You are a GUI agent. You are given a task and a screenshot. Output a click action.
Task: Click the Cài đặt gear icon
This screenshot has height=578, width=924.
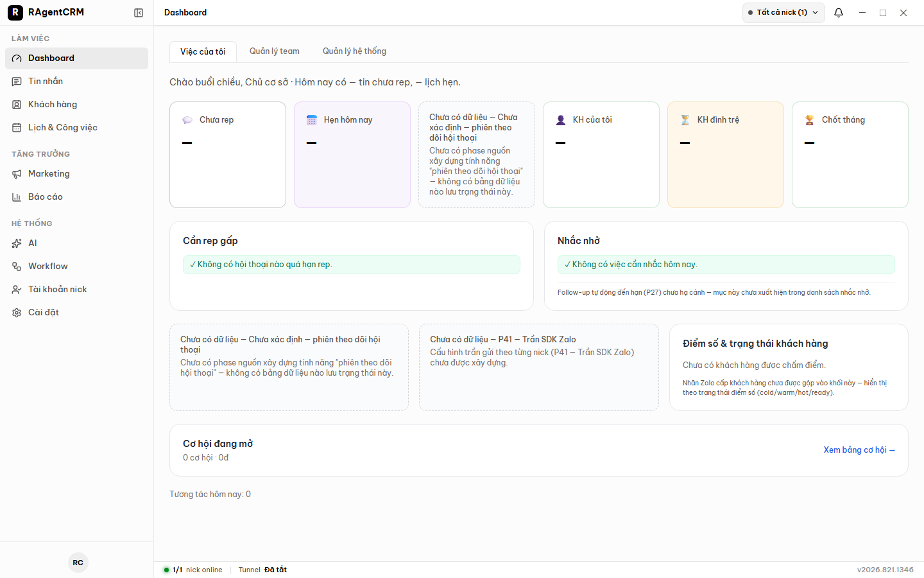[17, 313]
